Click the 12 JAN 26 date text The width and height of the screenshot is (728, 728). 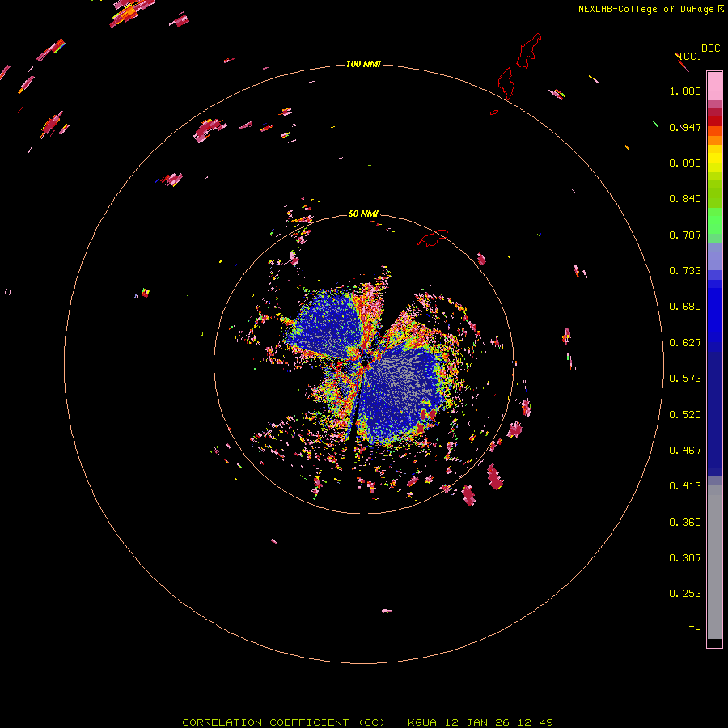[x=476, y=722]
